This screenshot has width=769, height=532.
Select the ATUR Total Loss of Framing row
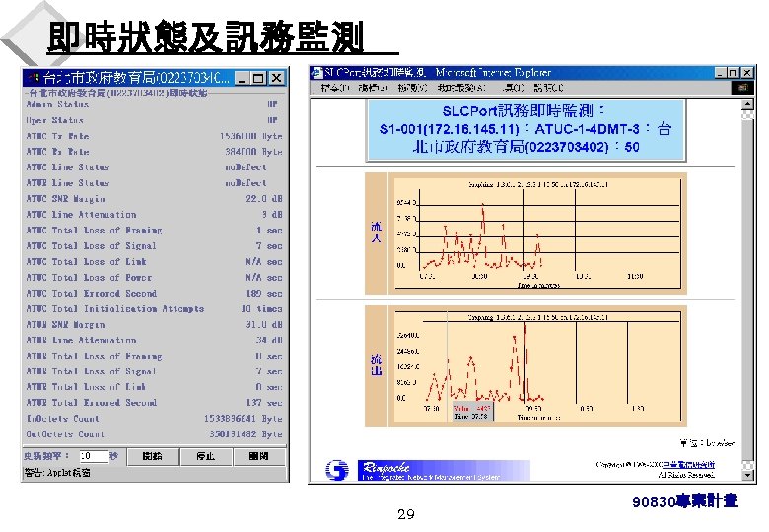[x=154, y=356]
